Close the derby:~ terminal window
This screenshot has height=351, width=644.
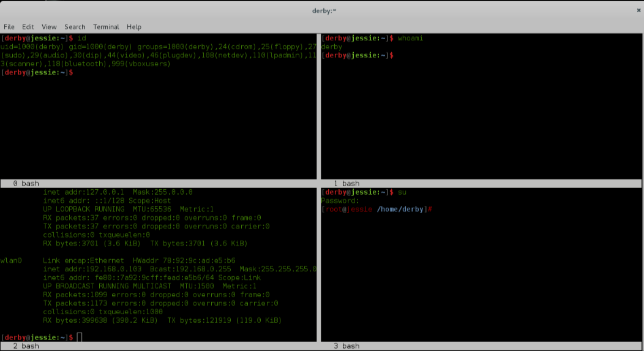tap(638, 10)
